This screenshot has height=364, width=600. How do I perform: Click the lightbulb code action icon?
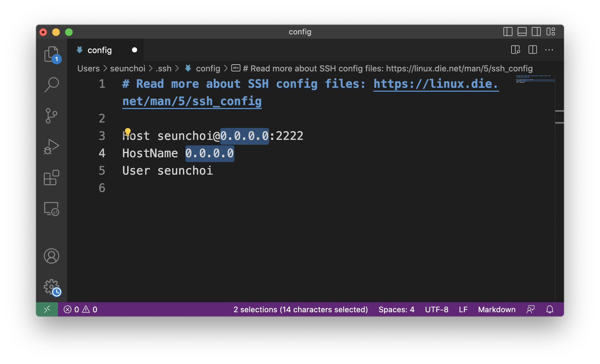128,132
